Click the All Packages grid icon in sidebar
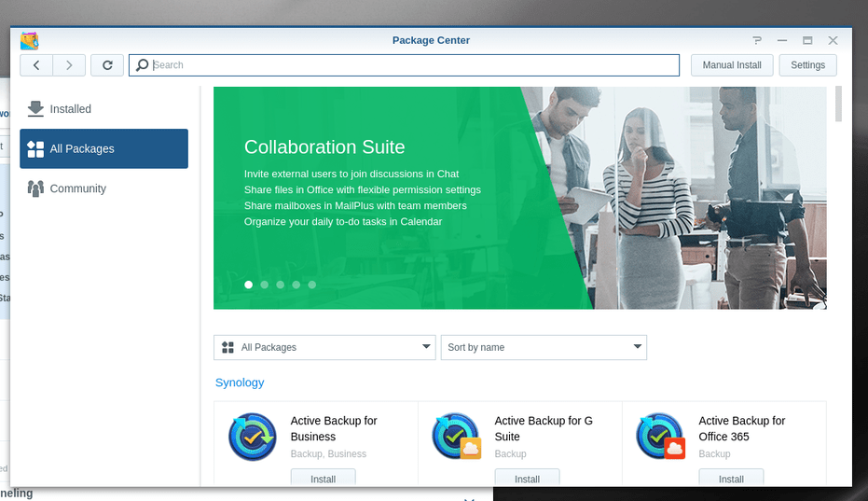 point(35,149)
